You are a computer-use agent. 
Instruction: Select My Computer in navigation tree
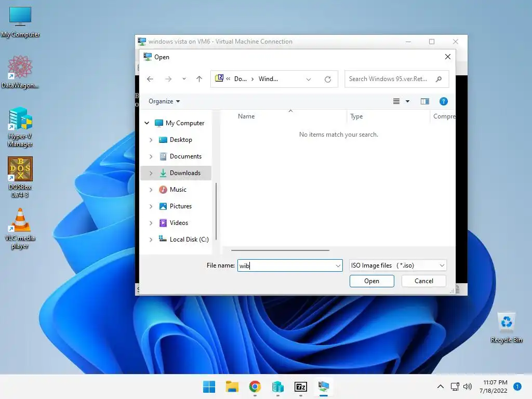[179, 123]
